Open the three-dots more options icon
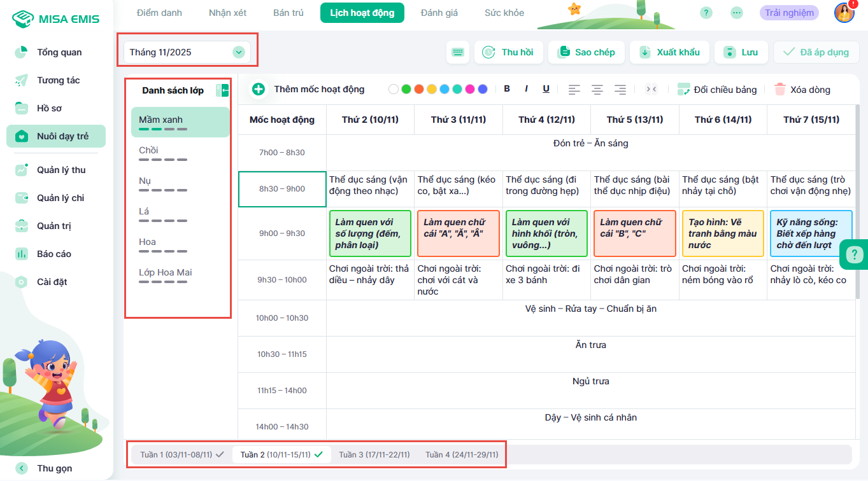Image resolution: width=868 pixels, height=481 pixels. (736, 13)
